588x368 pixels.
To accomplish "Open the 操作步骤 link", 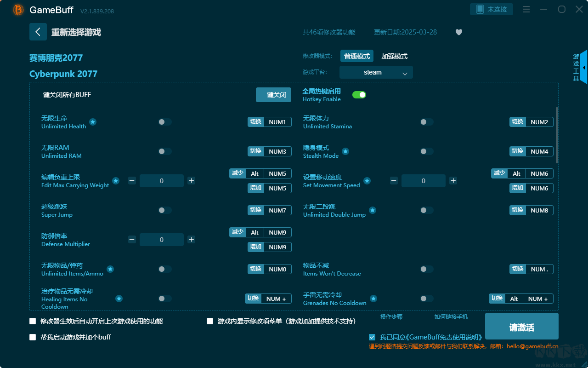I will point(391,317).
